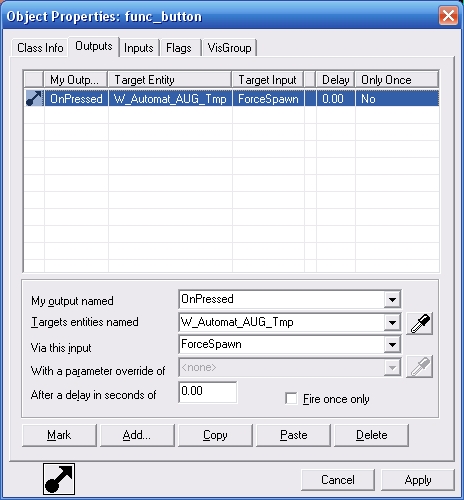The height and width of the screenshot is (500, 464).
Task: Expand the parameter override dropdown
Action: [x=392, y=367]
